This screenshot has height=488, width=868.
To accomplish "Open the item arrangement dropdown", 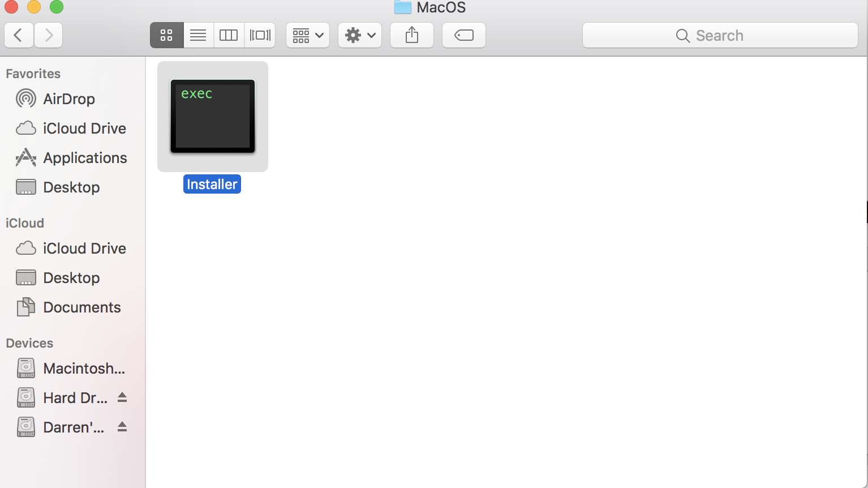I will tap(308, 35).
